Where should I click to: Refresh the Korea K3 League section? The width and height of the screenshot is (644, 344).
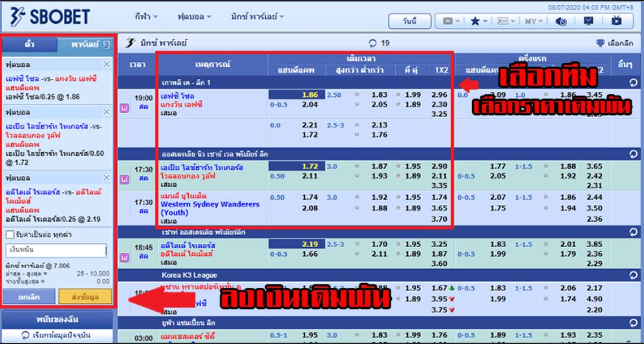pos(633,275)
